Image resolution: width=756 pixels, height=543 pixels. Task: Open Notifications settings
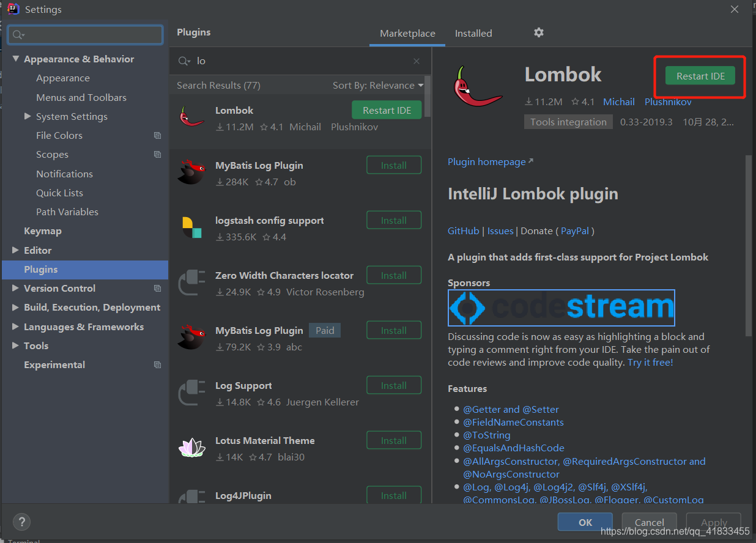pos(64,174)
